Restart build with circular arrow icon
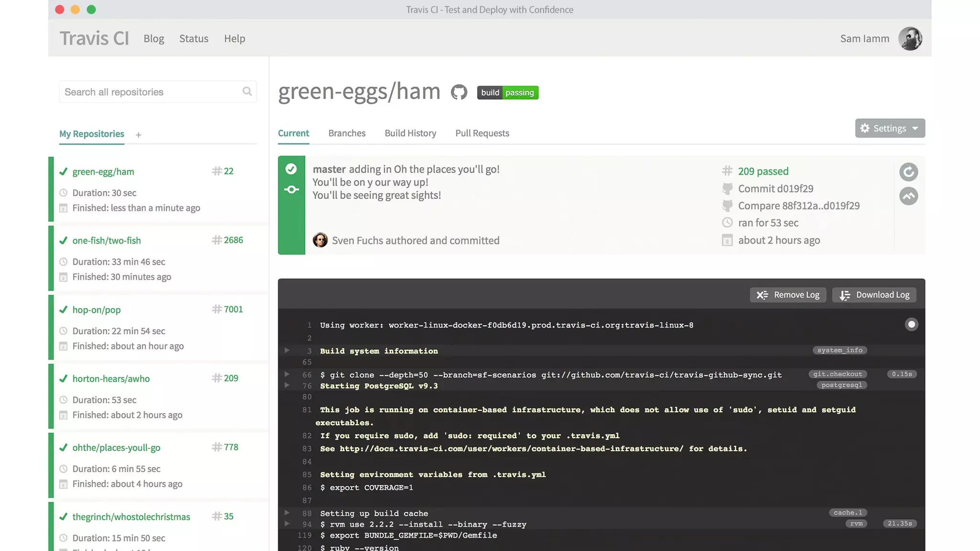The height and width of the screenshot is (551, 980). (908, 172)
